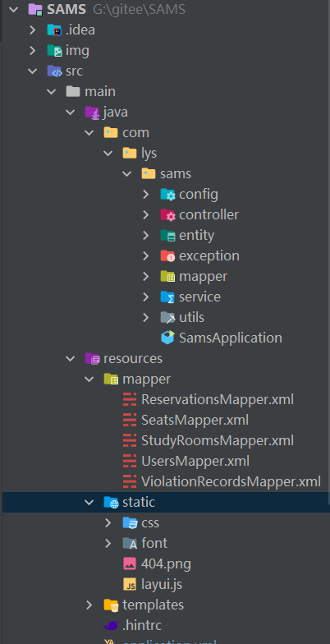Click the config package folder icon
This screenshot has height=644, width=330.
pos(167,194)
